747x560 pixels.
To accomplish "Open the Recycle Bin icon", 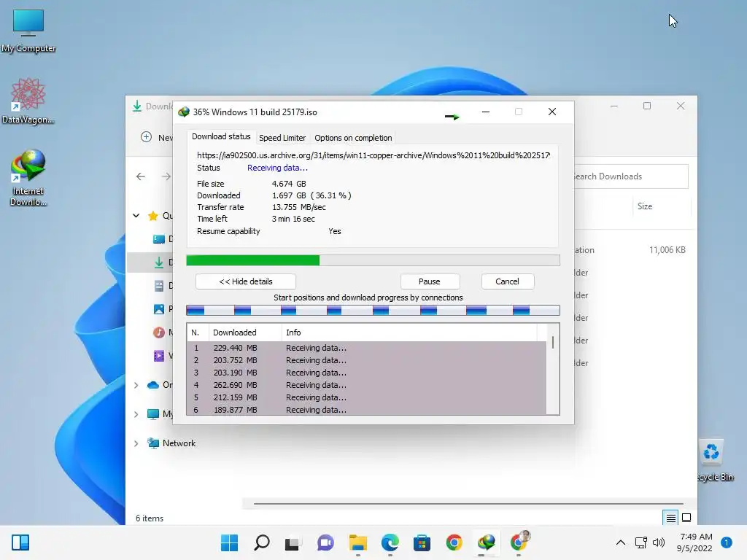I will tap(712, 460).
